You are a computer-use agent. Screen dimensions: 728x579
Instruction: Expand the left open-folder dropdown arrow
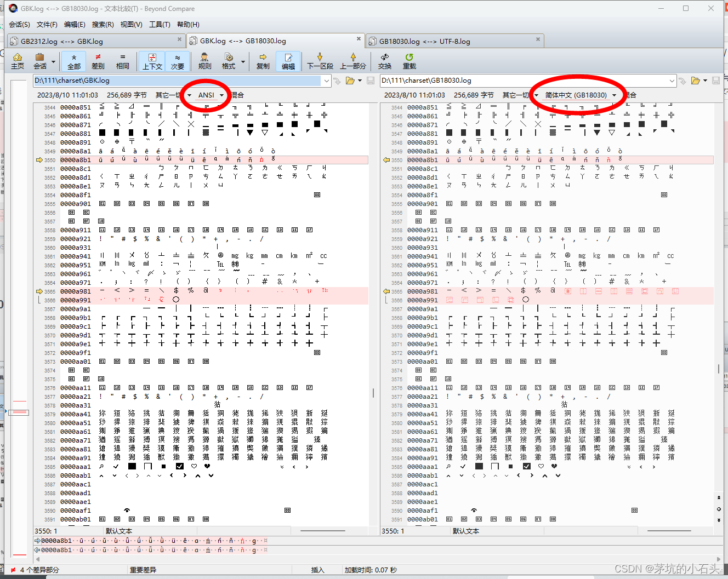click(360, 81)
